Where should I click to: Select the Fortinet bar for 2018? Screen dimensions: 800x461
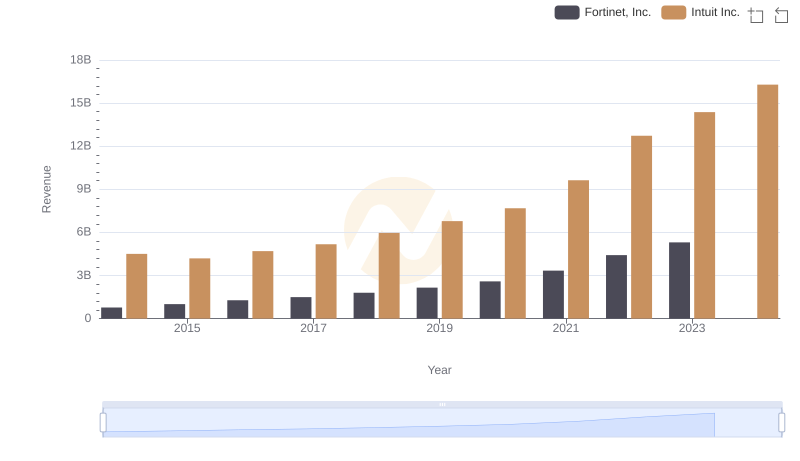[x=364, y=305]
